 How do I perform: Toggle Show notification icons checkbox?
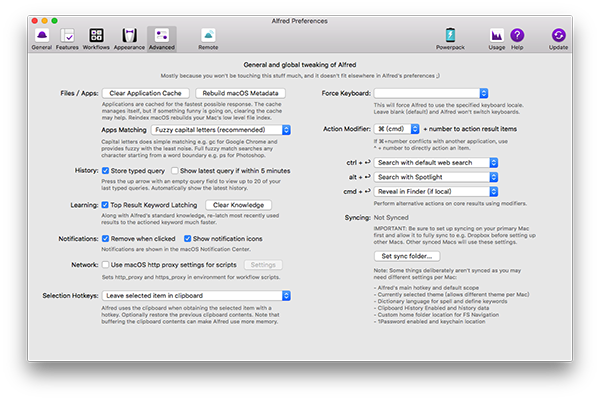(x=188, y=238)
